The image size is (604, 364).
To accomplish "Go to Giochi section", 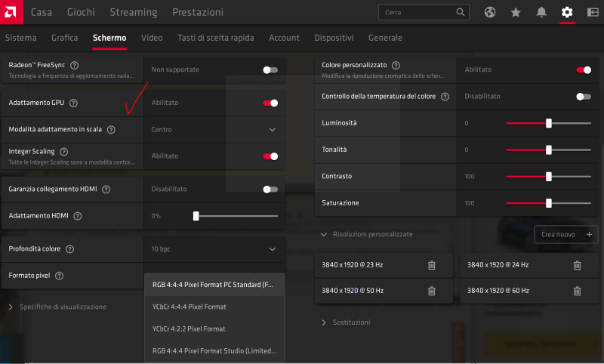I will point(81,12).
